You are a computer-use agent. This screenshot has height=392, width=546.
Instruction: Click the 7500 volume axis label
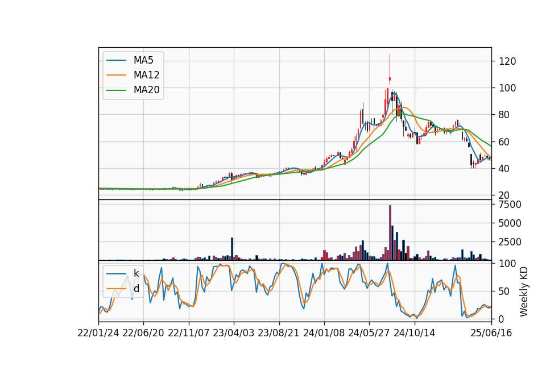(510, 205)
